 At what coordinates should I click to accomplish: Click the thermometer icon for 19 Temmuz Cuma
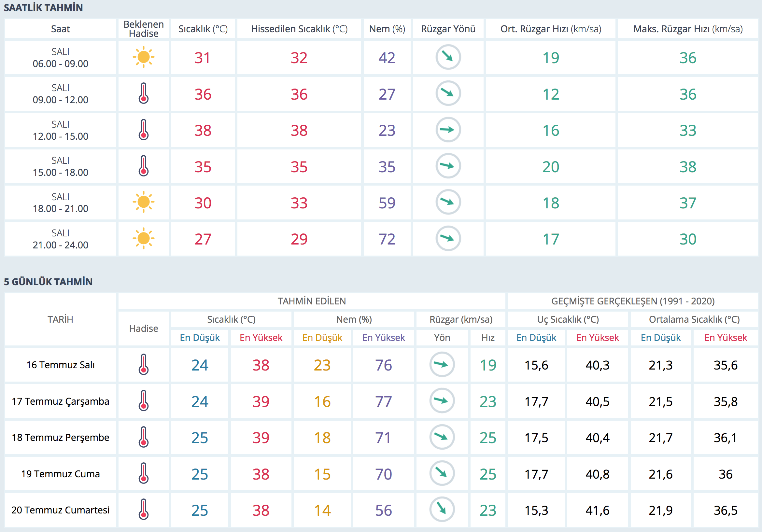point(143,473)
